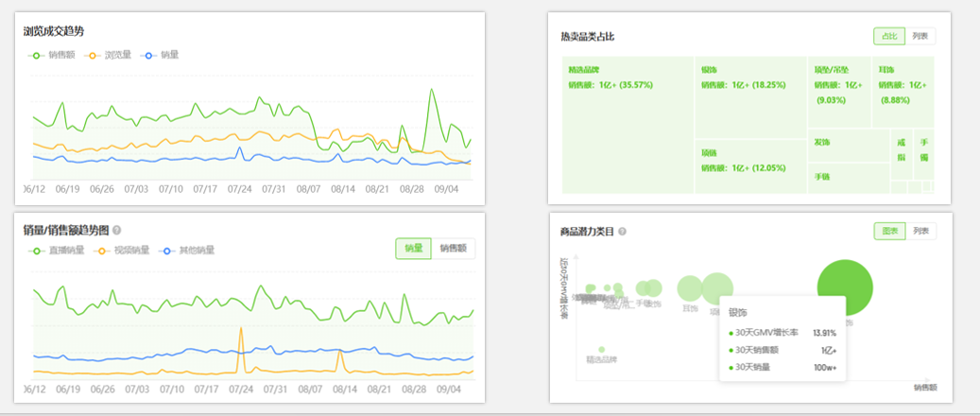Switch trend chart to 销量 tab
Viewport: 980px width, 416px height.
click(413, 249)
